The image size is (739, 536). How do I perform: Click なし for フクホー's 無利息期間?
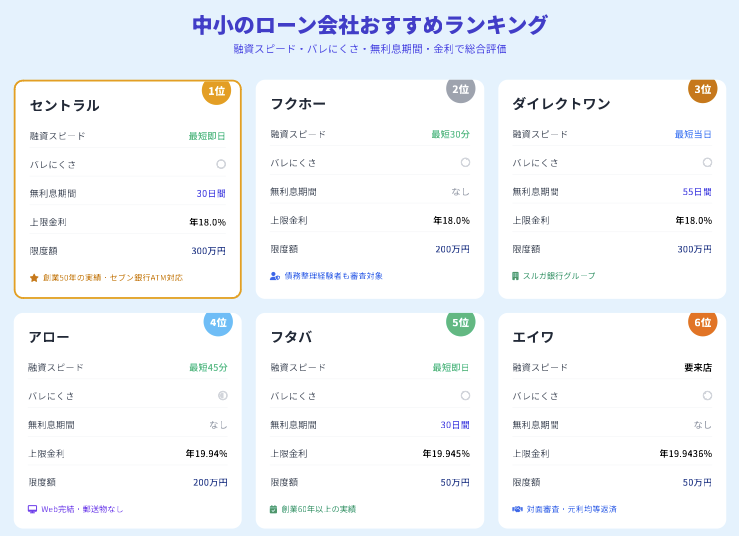460,192
